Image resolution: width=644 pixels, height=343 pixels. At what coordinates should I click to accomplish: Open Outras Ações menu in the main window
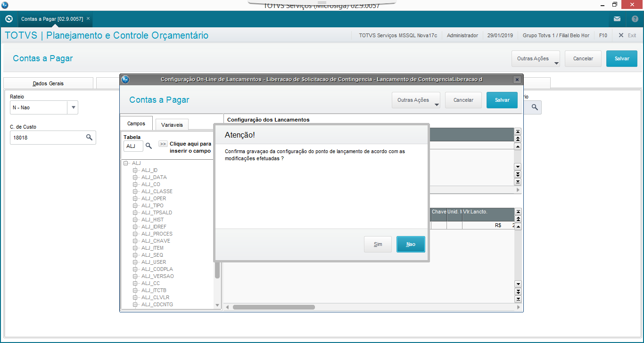coord(536,58)
